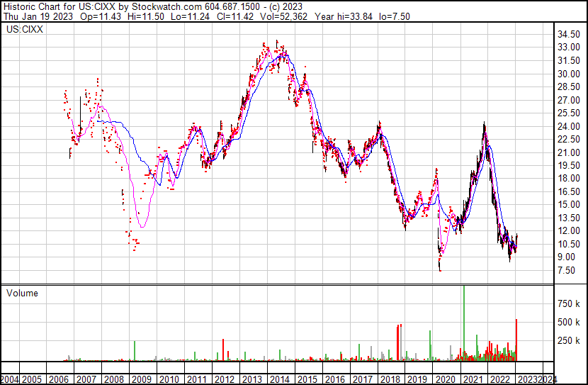Screen dimensions: 588x385
Task: Click the Vol=52,362 header value
Action: point(283,16)
